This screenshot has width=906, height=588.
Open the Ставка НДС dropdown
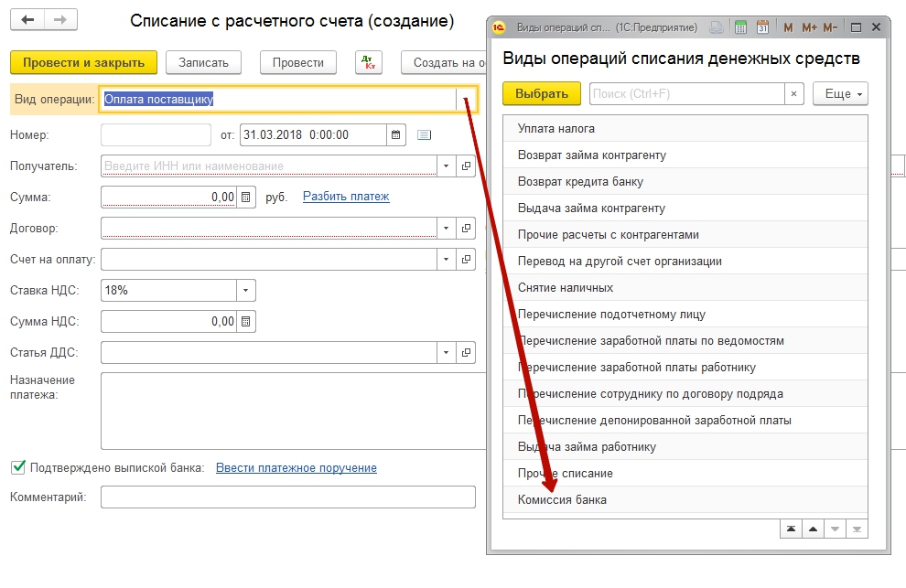click(245, 291)
